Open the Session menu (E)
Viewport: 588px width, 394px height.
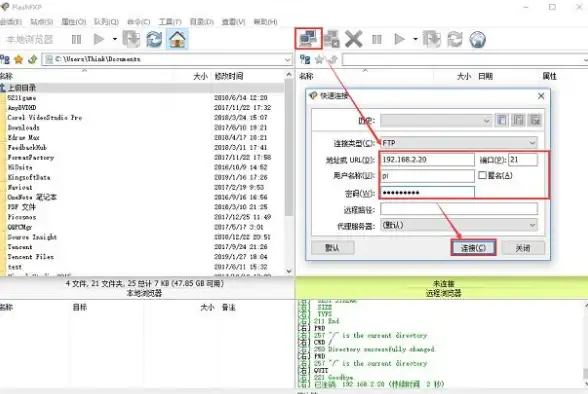(11, 22)
